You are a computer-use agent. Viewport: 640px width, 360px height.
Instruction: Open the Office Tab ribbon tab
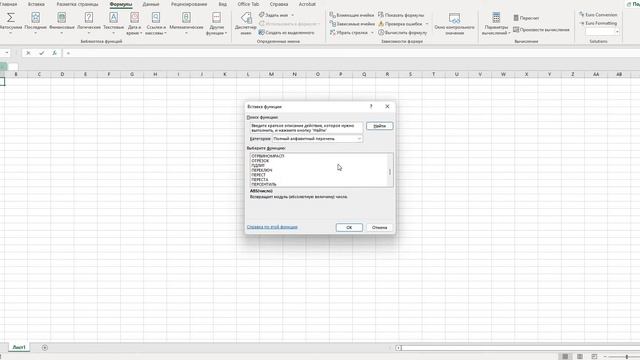coord(248,4)
